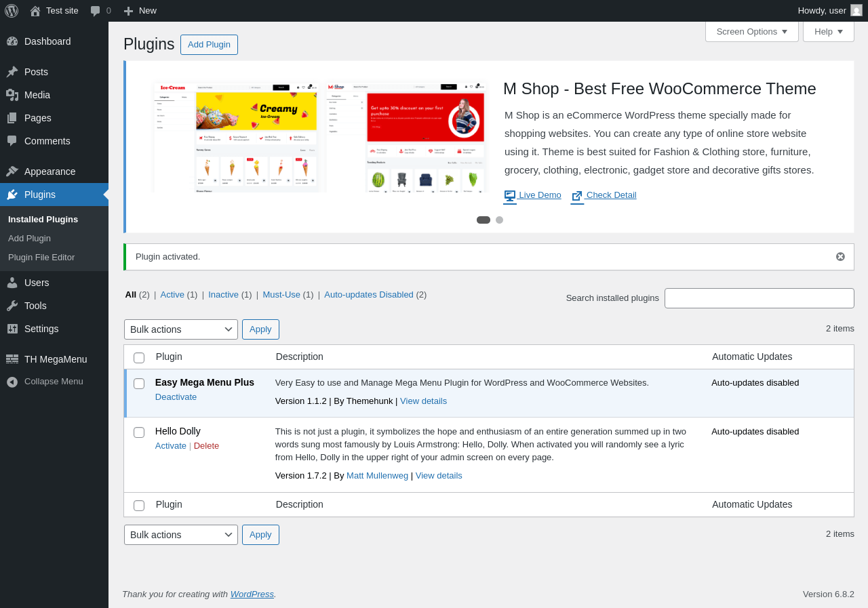Click the Comments bubble icon in sidebar
This screenshot has width=868, height=608.
tap(12, 141)
